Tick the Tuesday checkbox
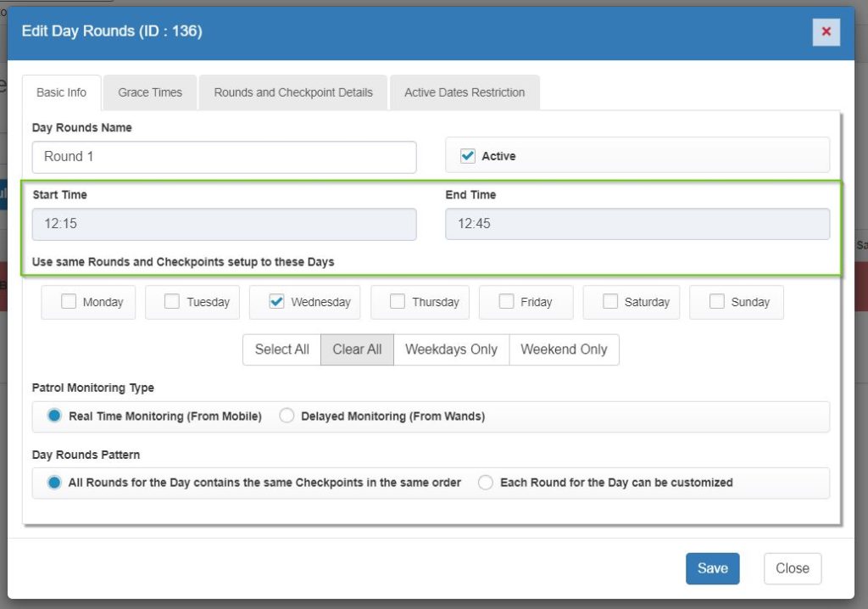The image size is (868, 609). (172, 302)
